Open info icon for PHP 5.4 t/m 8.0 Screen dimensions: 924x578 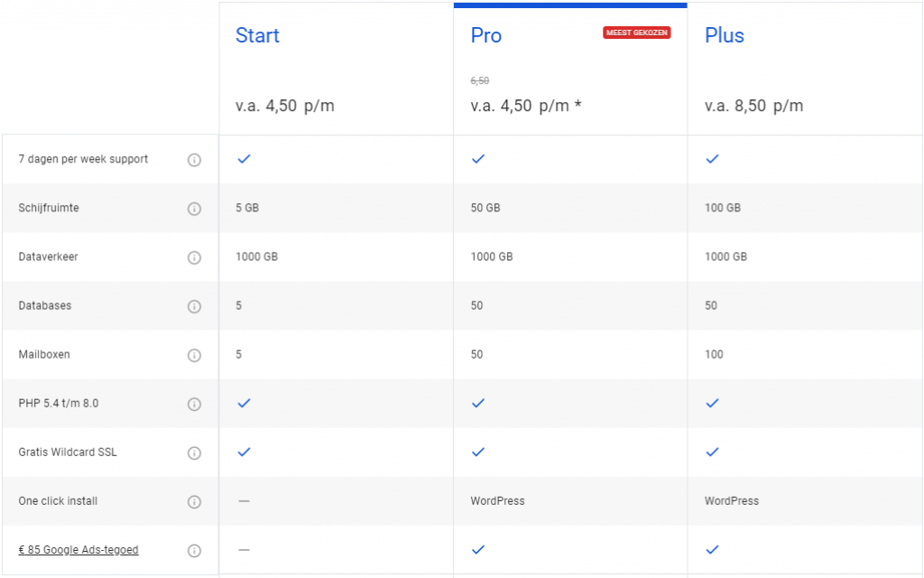[x=194, y=404]
